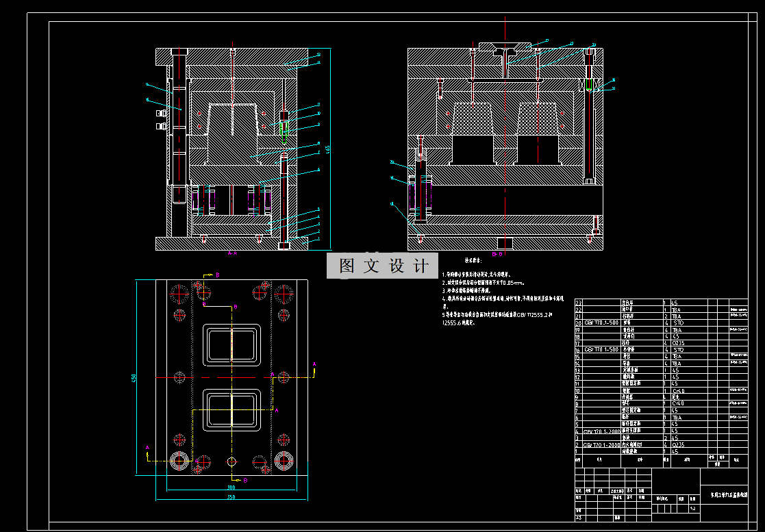
Task: Click 'STD' material in parts row 16
Action: coord(678,350)
